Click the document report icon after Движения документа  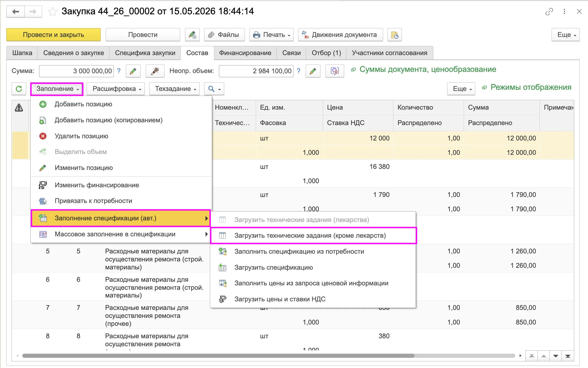[394, 35]
